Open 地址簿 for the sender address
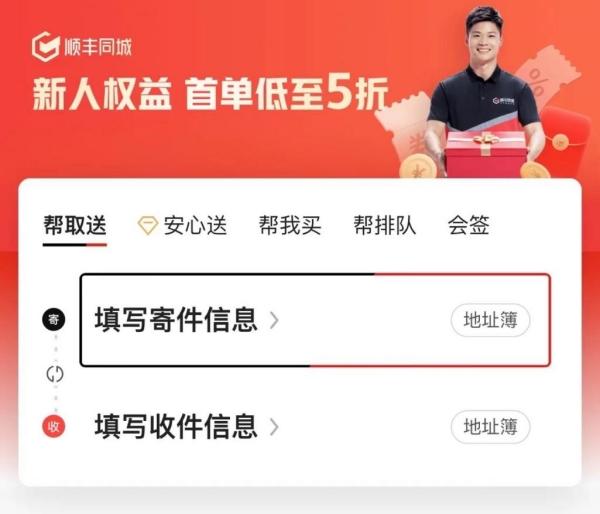 click(x=491, y=320)
